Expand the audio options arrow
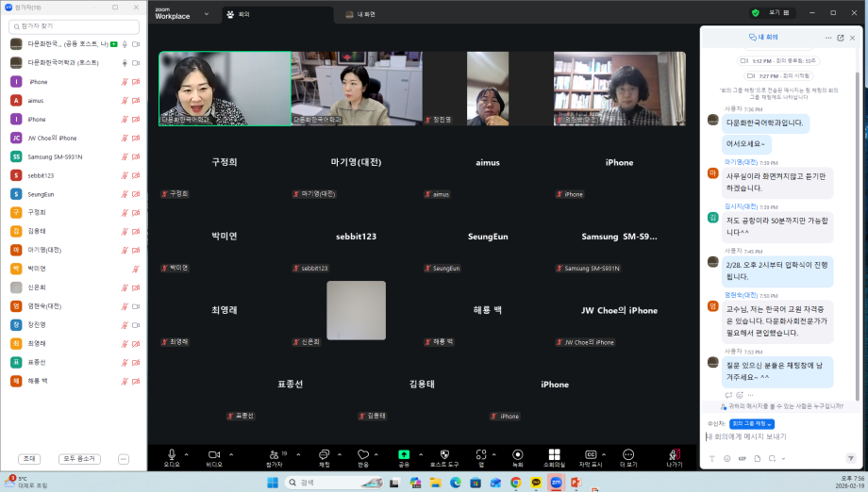This screenshot has height=492, width=868. point(186,453)
